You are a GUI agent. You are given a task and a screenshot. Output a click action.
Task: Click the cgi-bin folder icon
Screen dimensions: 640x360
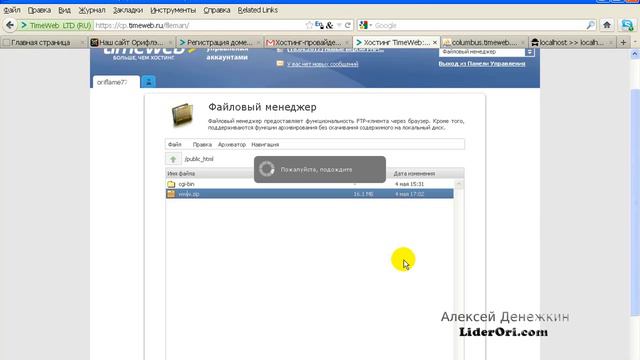click(171, 184)
